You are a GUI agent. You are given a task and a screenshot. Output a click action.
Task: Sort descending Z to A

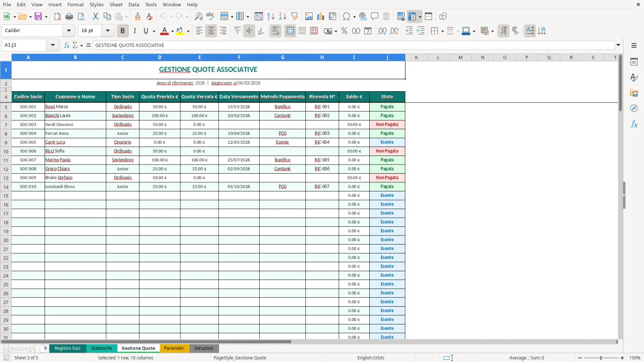point(283,17)
